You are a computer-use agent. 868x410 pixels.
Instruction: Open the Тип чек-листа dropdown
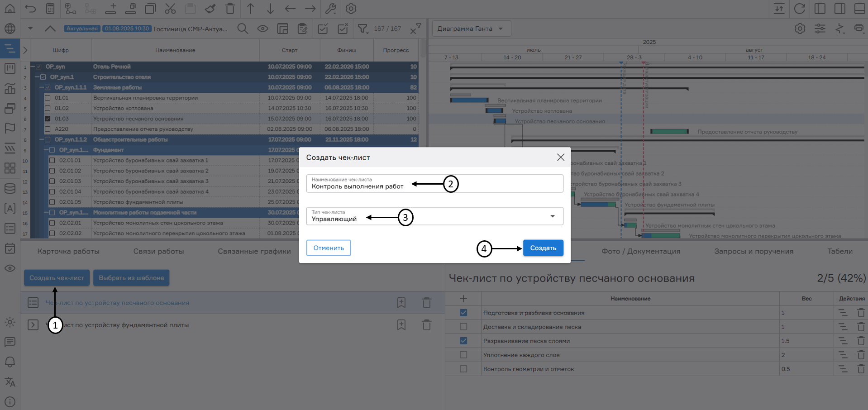pyautogui.click(x=552, y=216)
